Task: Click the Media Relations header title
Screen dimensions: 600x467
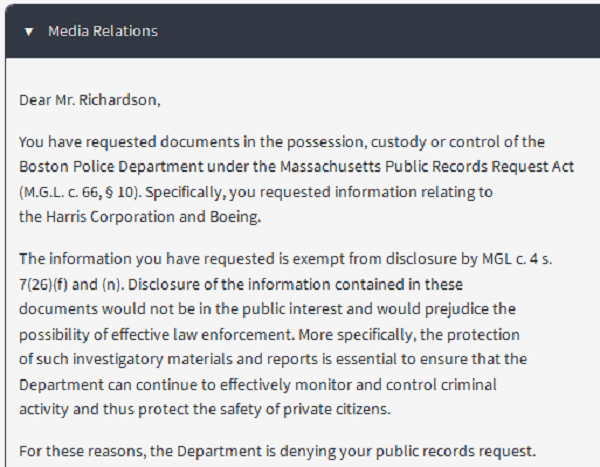Action: point(103,31)
